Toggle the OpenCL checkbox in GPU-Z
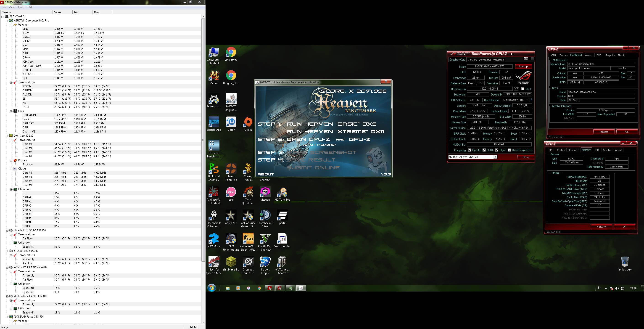The height and width of the screenshot is (329, 644). click(470, 150)
